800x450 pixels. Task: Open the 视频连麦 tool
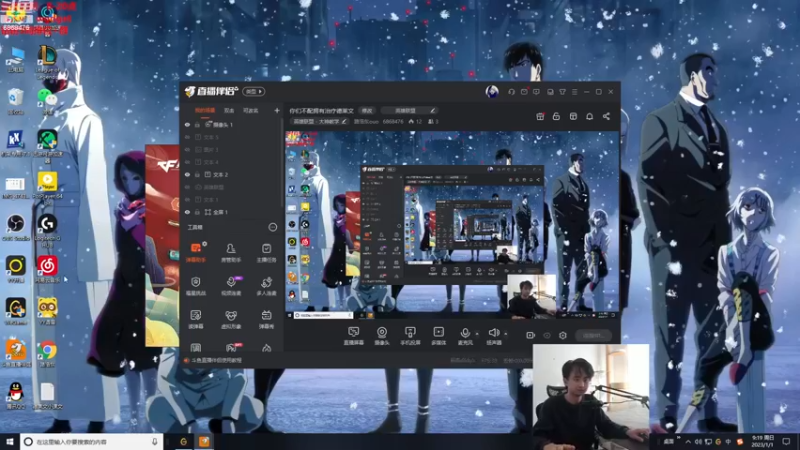[231, 286]
